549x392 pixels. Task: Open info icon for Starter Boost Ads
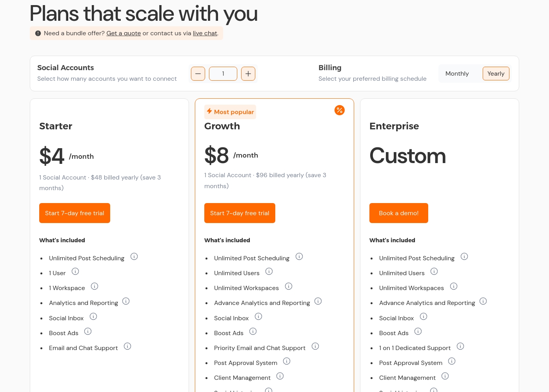pos(88,331)
